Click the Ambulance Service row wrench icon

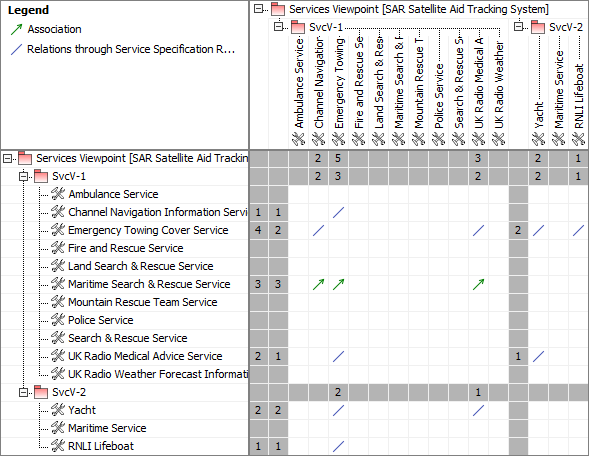58,194
